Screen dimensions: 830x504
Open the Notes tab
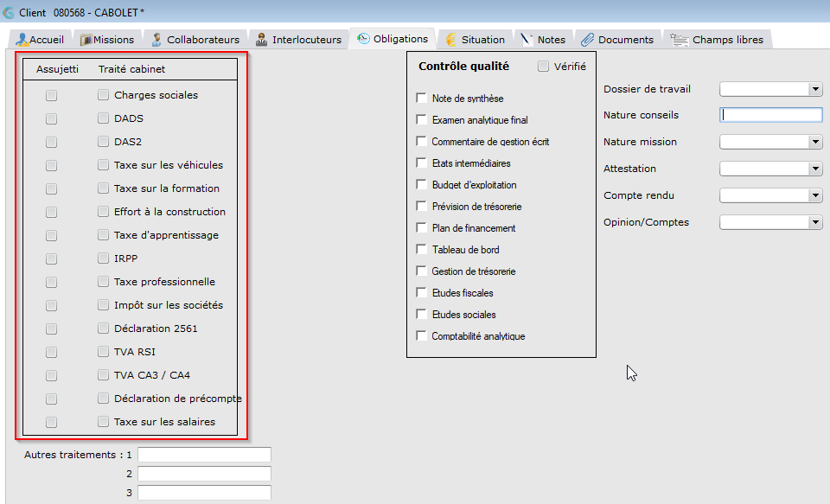click(x=543, y=40)
